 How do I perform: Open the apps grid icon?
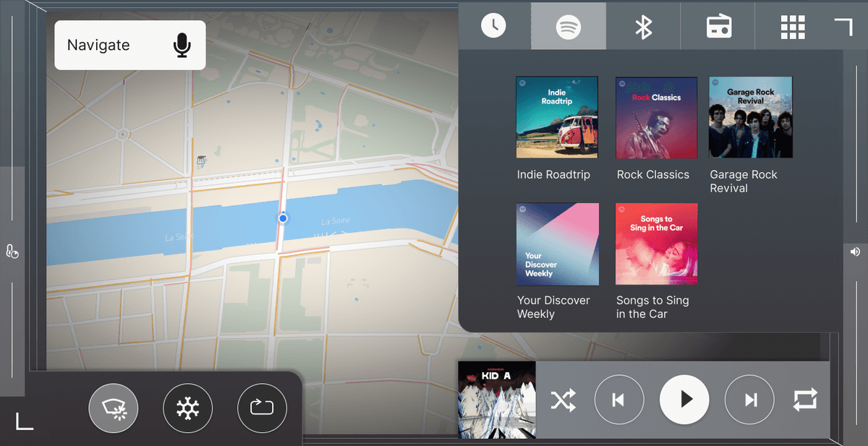coord(793,26)
